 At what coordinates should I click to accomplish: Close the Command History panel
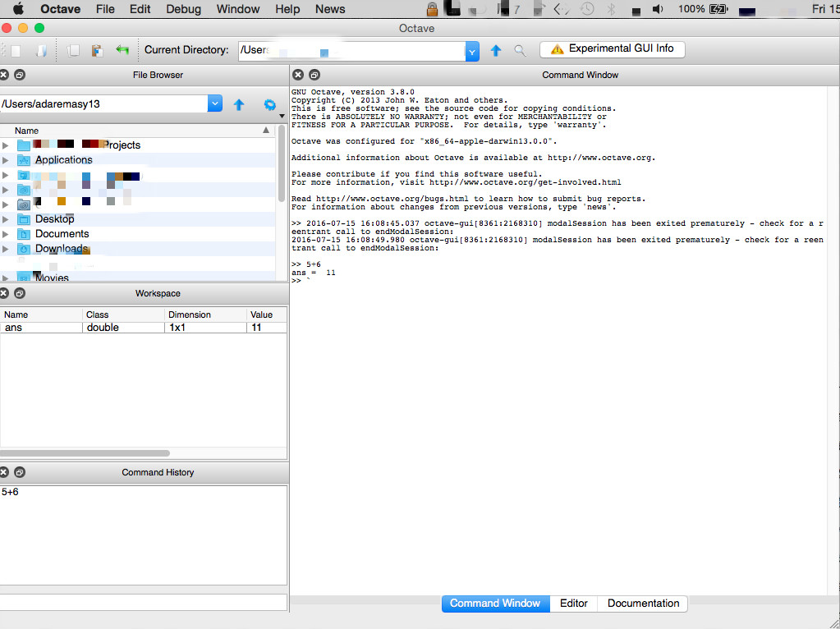coord(4,472)
